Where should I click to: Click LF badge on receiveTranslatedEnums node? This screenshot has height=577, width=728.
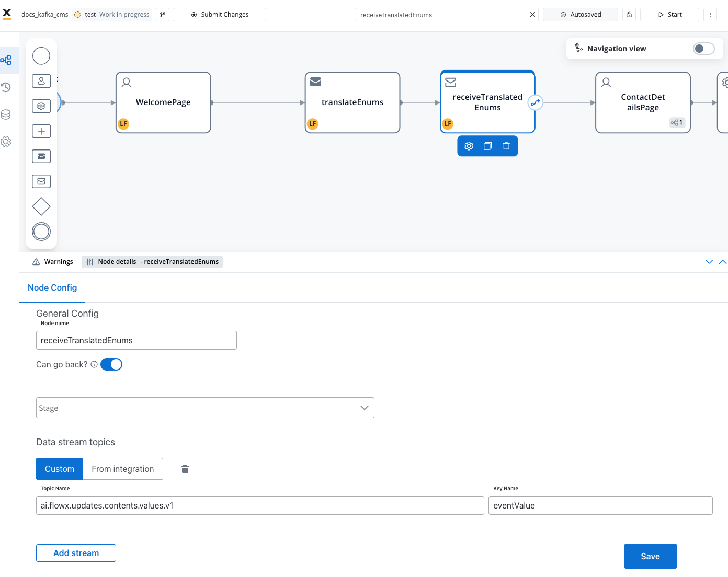448,124
